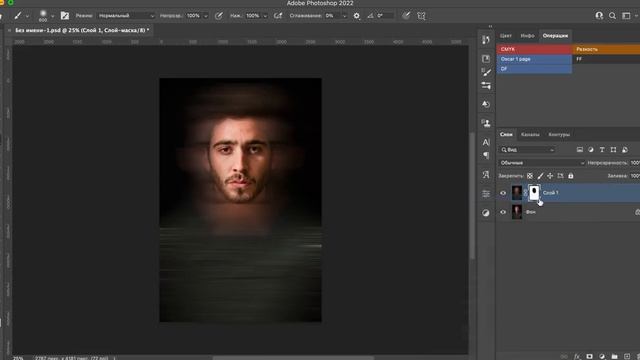Toggle pressure-for-size icon in options bar

[x=406, y=16]
